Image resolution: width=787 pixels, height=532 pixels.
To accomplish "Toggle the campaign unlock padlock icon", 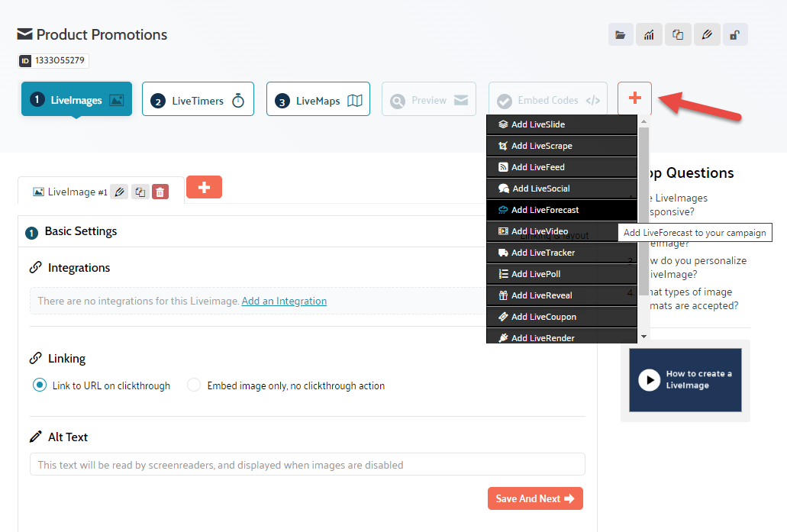I will coord(735,35).
